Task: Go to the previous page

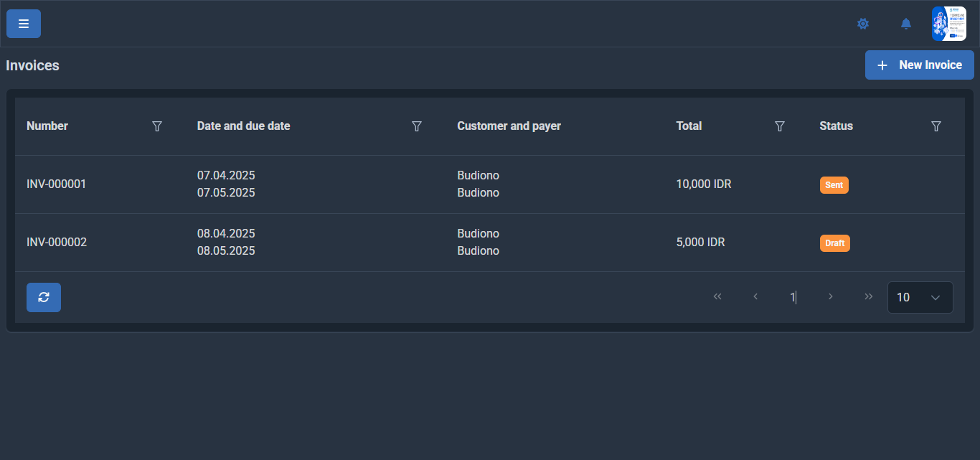Action: (755, 297)
